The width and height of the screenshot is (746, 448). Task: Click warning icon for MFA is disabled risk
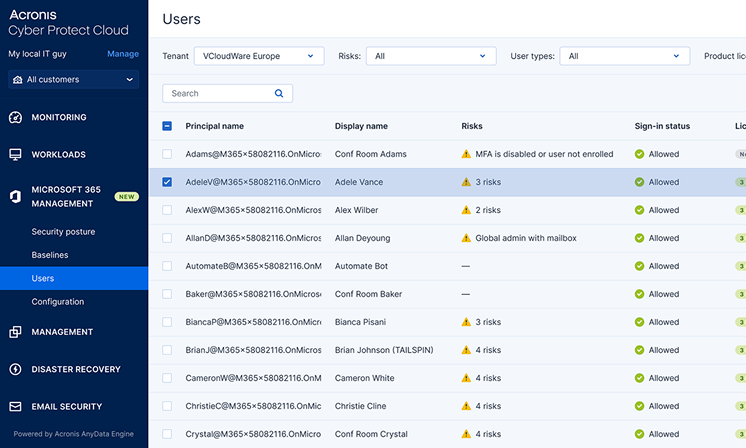[x=466, y=154]
